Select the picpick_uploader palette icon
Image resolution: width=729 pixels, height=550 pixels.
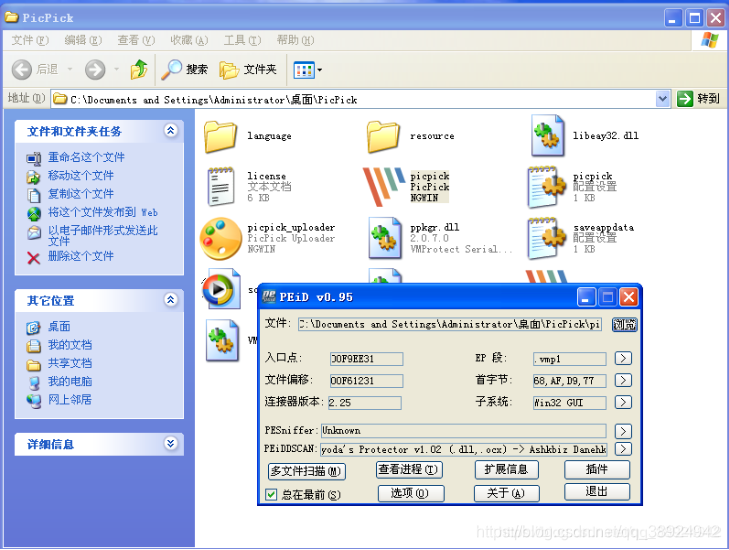221,239
